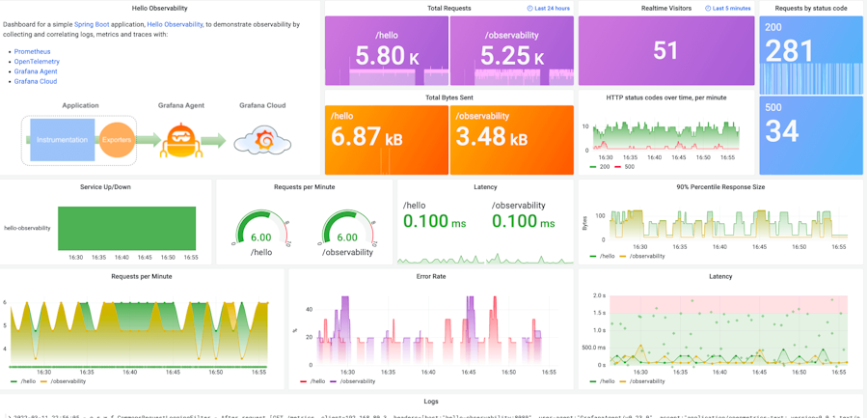Image resolution: width=868 pixels, height=418 pixels.
Task: Open the Grafana Cloud link in the list
Action: [x=36, y=81]
